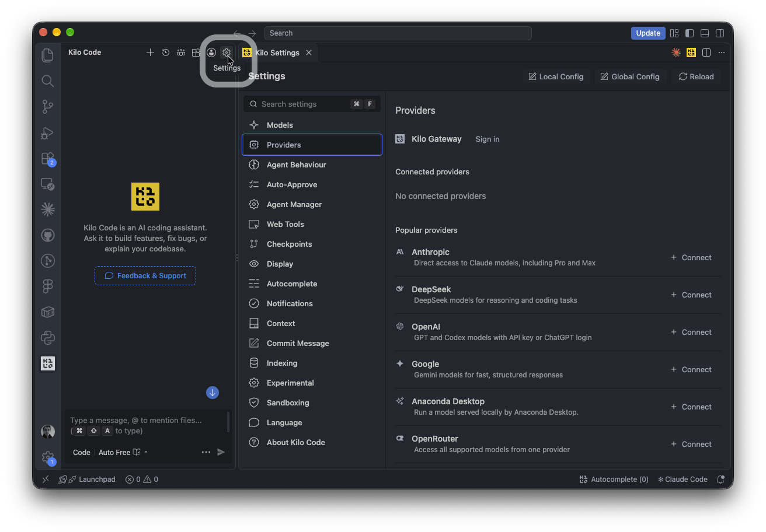Click the scroll-to-bottom arrow in the chat panel
This screenshot has width=766, height=532.
tap(213, 393)
